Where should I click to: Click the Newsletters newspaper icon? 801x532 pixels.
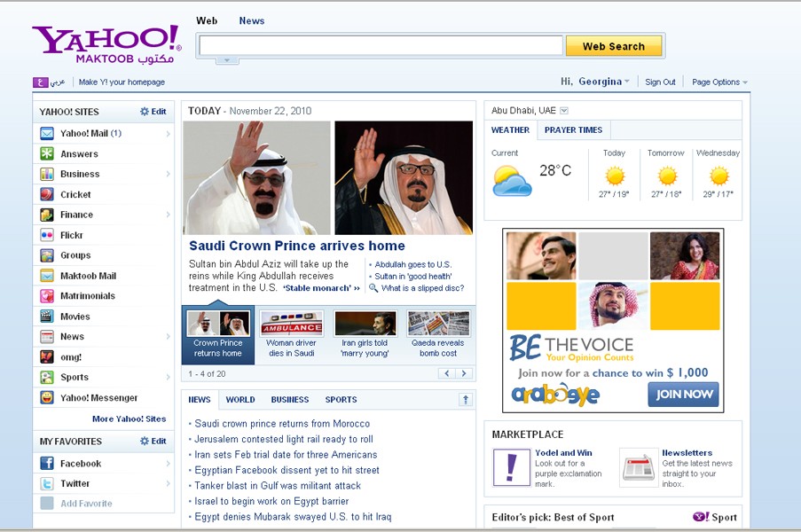(x=639, y=467)
